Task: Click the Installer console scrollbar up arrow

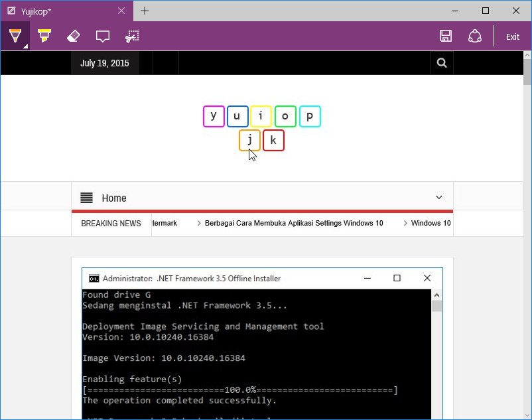Action: (436, 295)
